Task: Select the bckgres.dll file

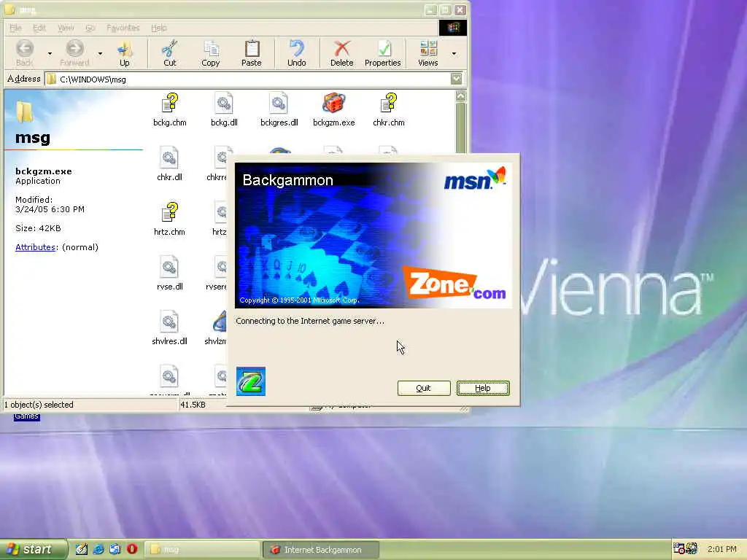Action: 279,109
